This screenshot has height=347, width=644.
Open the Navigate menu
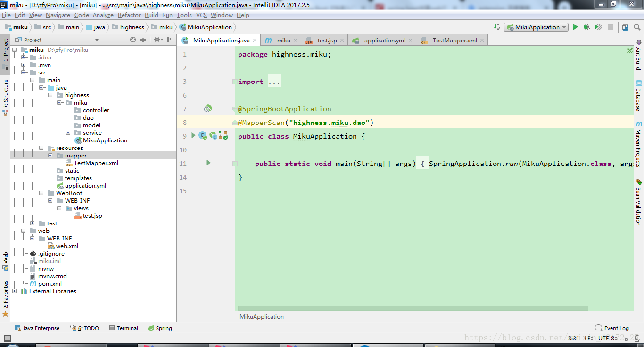pyautogui.click(x=58, y=15)
